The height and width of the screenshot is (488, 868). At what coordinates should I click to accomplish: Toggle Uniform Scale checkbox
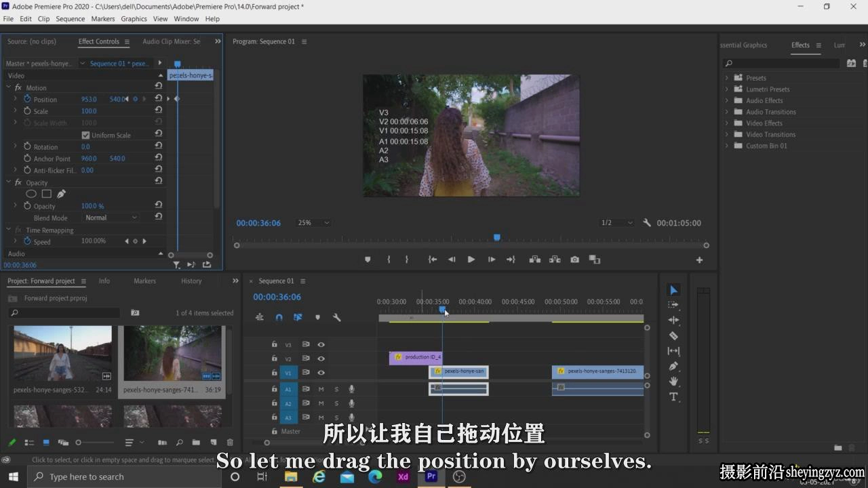[85, 135]
